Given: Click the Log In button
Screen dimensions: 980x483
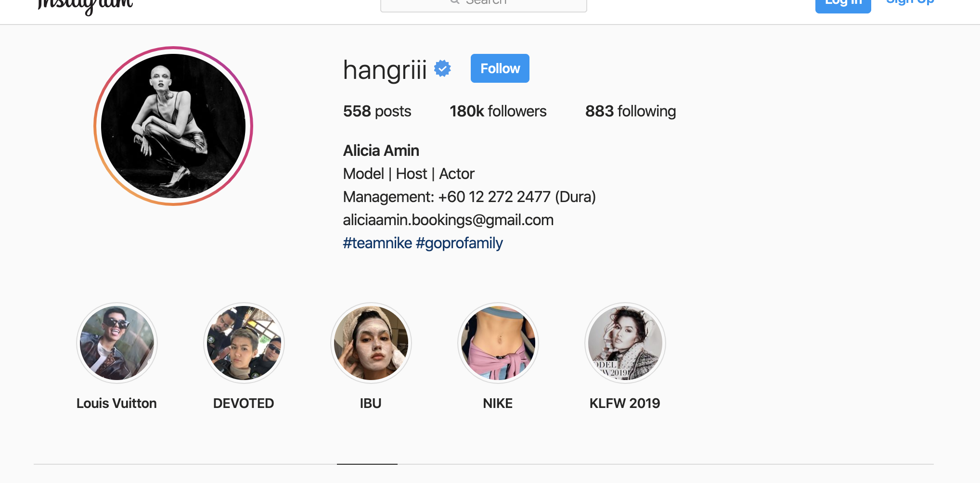Looking at the screenshot, I should pos(843,4).
